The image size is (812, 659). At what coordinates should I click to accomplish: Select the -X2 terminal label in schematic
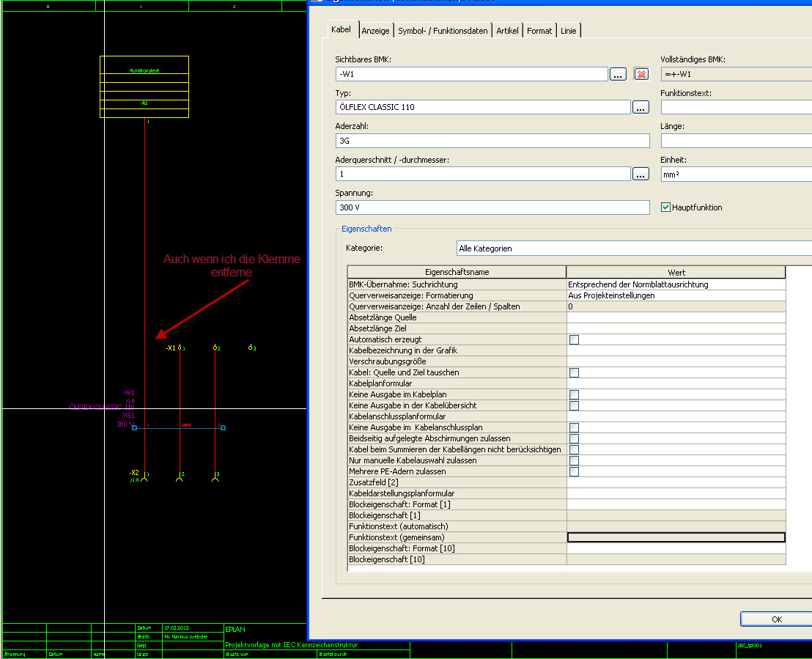point(134,473)
